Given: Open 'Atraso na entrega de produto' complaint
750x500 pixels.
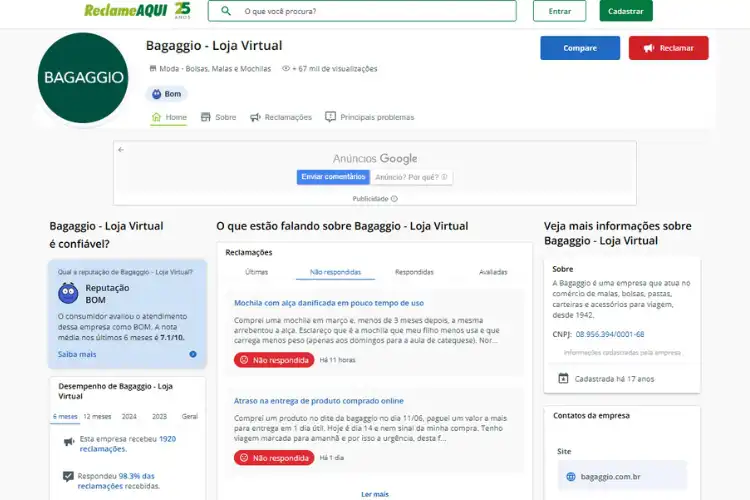Looking at the screenshot, I should click(319, 401).
